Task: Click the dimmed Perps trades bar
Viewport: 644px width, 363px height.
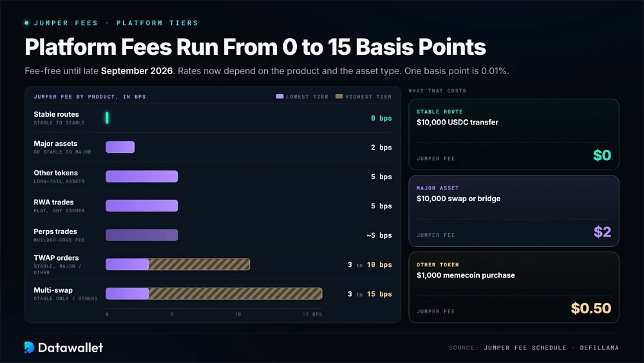Action: coord(142,235)
